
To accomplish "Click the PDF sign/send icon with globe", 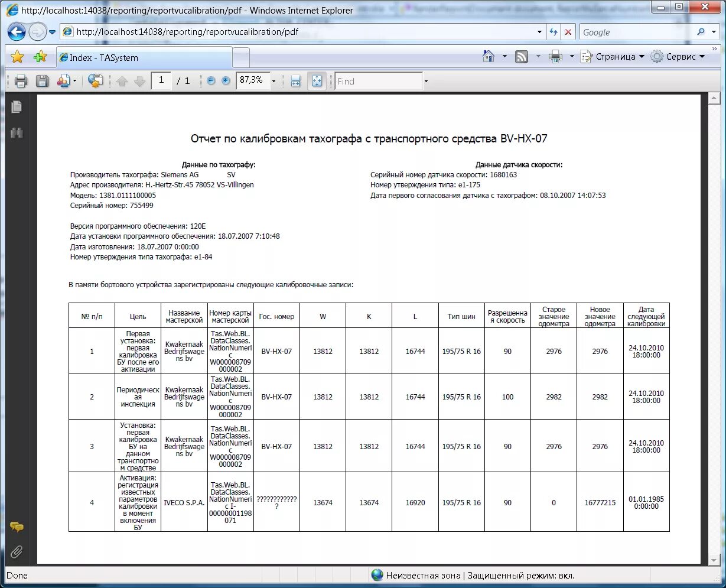I will coord(95,81).
